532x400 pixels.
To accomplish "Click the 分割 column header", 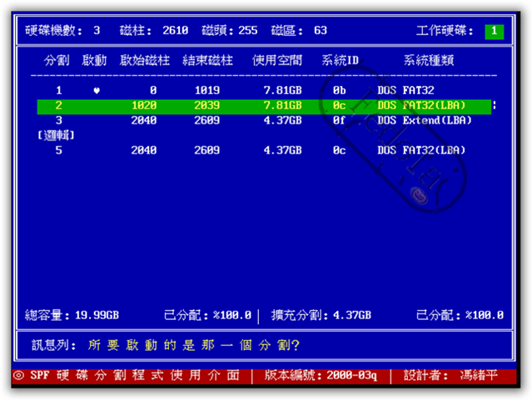I will [x=57, y=61].
